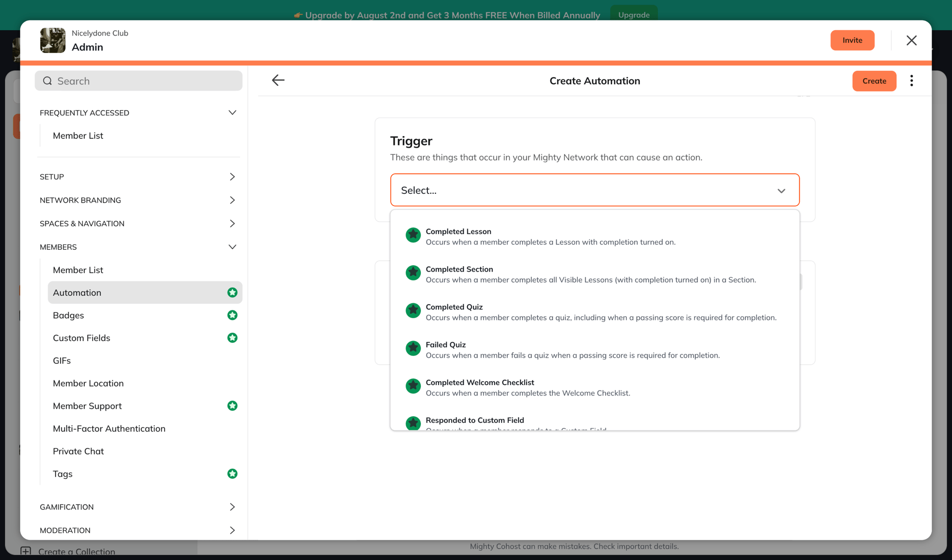This screenshot has height=560, width=952.
Task: Open the Trigger Select dropdown
Action: pos(594,190)
